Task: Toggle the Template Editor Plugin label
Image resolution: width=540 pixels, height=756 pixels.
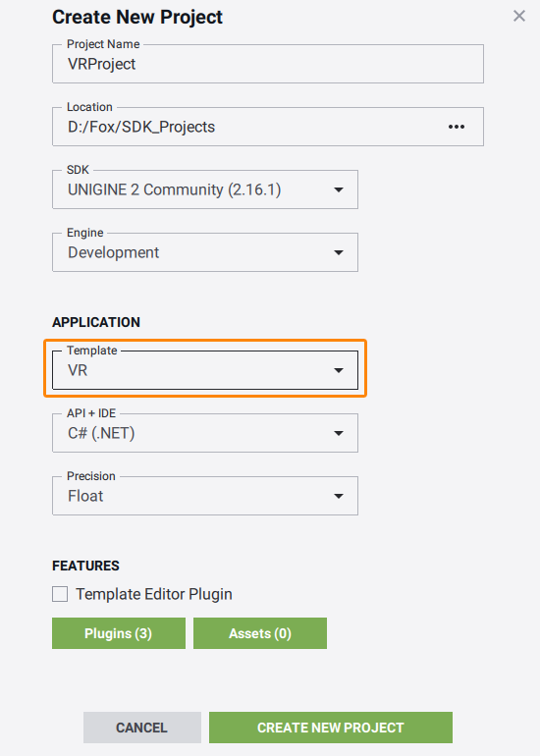Action: click(x=154, y=594)
